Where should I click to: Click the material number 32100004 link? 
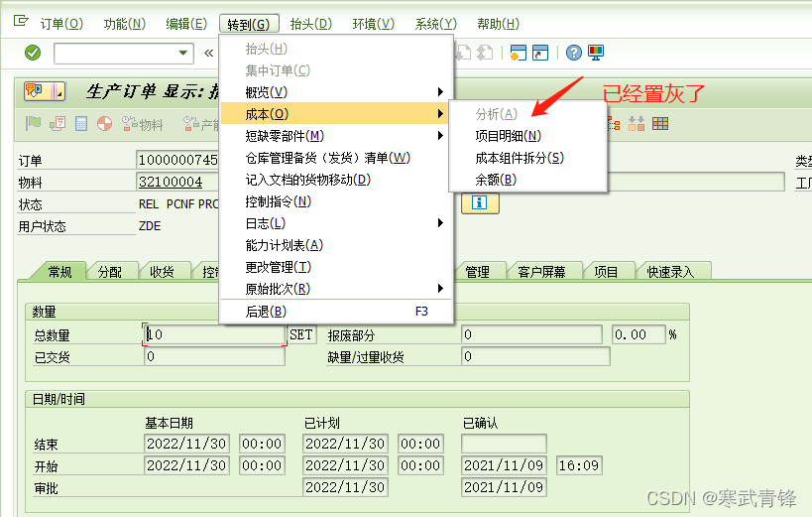[x=171, y=182]
